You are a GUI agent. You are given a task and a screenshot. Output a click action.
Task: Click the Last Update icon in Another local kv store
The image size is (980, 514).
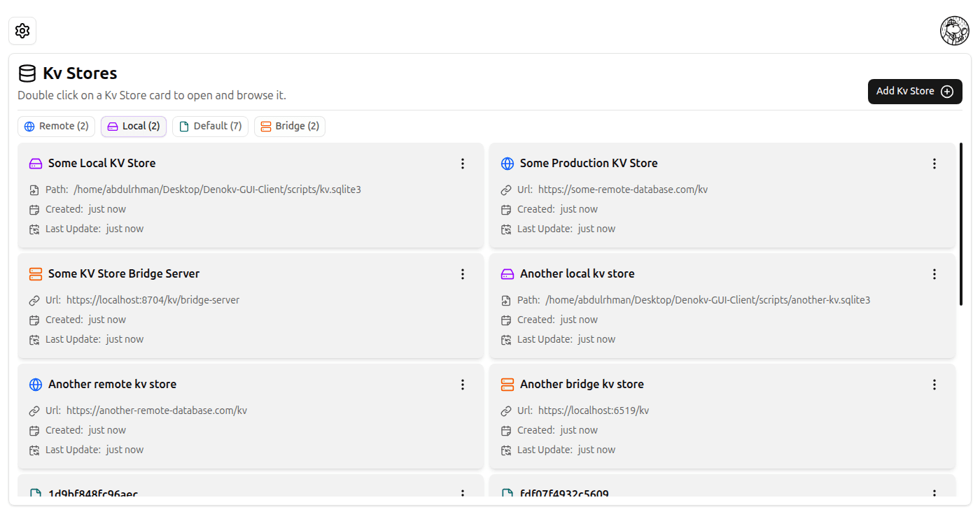tap(506, 340)
